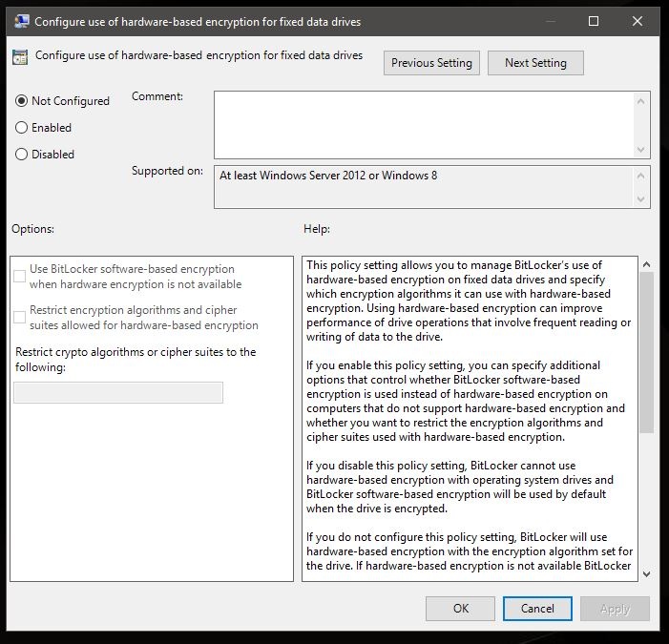Viewport: 669px width, 644px height.
Task: Go to the Next Setting
Action: [535, 63]
